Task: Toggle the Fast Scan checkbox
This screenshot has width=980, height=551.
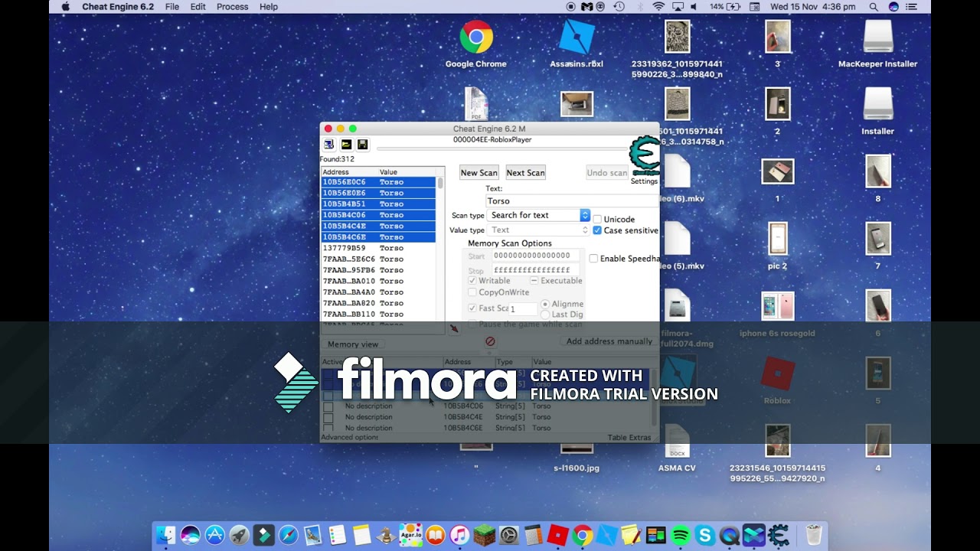Action: click(472, 308)
